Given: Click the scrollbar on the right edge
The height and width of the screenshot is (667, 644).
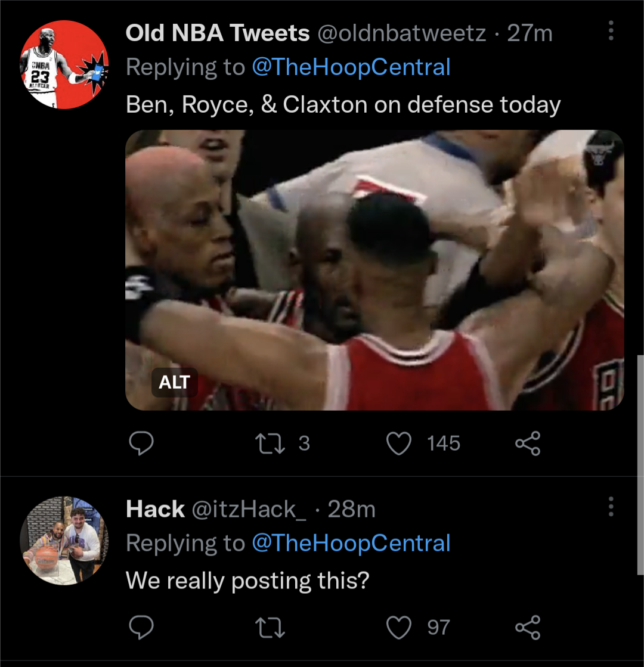Looking at the screenshot, I should 639,465.
